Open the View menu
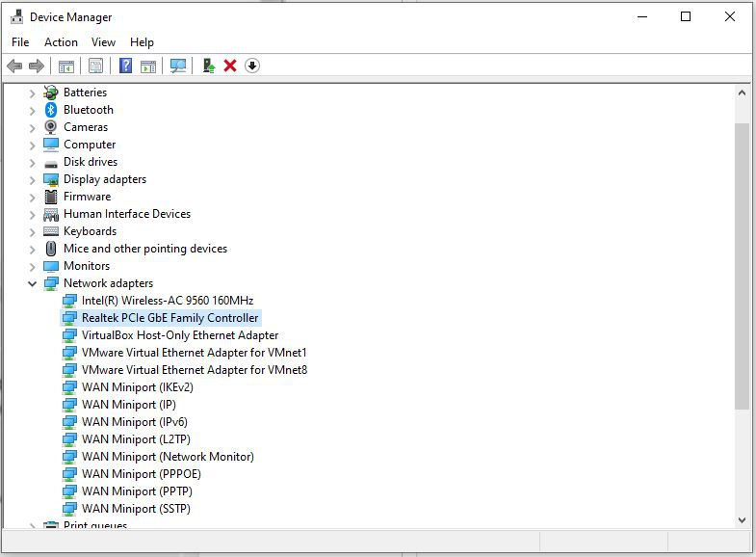Screen dimensions: 756x557 pyautogui.click(x=103, y=42)
